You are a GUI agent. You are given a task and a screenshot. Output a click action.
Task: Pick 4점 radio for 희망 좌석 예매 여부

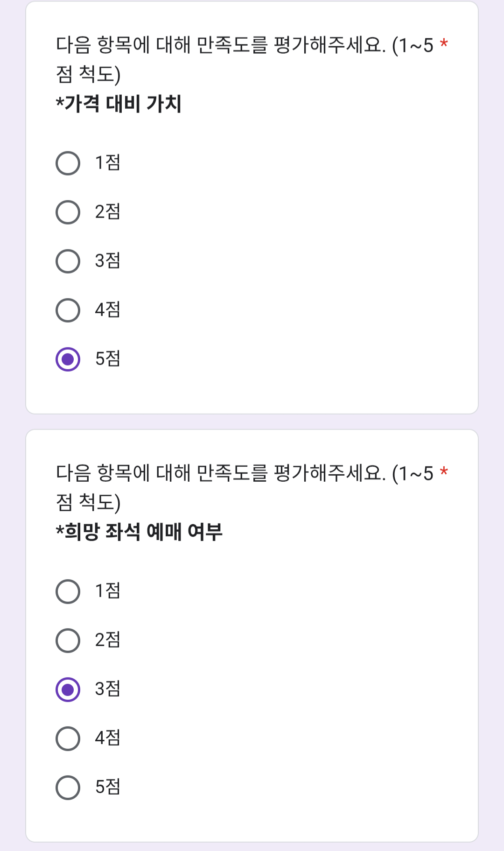(x=68, y=738)
